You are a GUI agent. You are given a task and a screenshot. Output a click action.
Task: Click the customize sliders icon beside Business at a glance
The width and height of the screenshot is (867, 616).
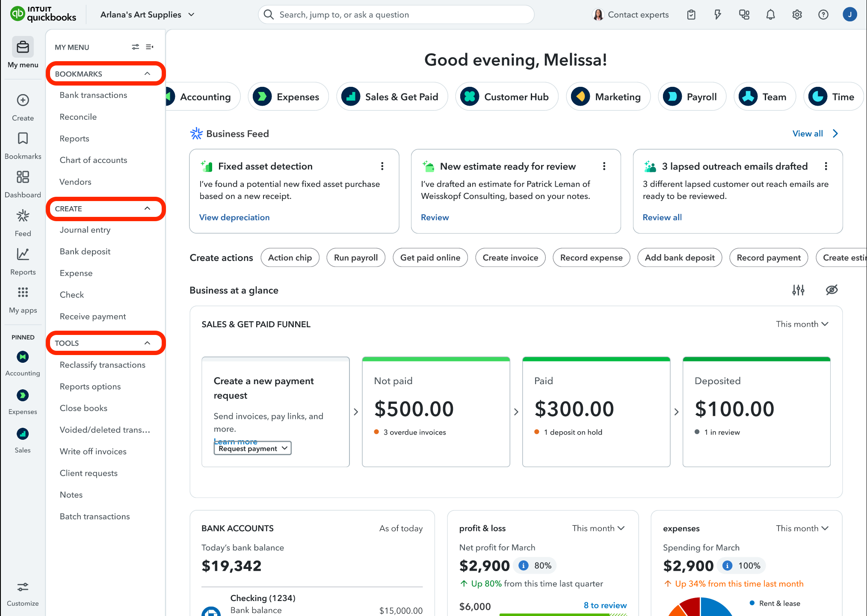click(x=798, y=290)
